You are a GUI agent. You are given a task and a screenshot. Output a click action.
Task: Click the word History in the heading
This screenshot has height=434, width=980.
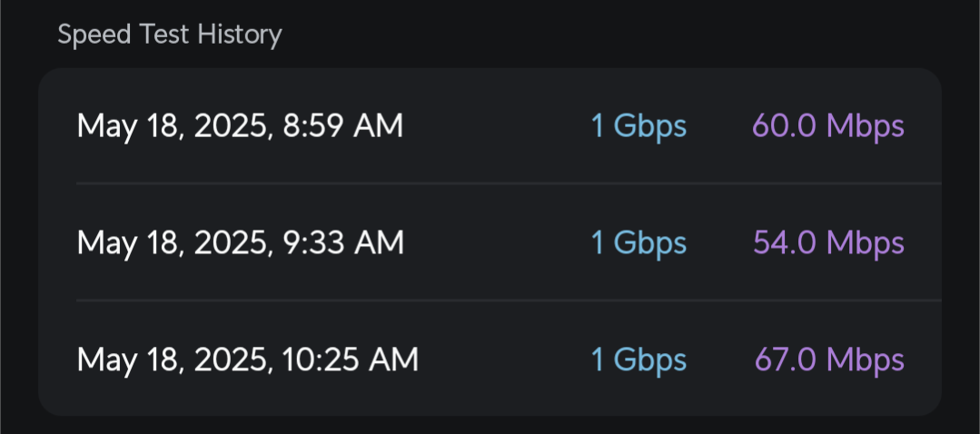[240, 35]
